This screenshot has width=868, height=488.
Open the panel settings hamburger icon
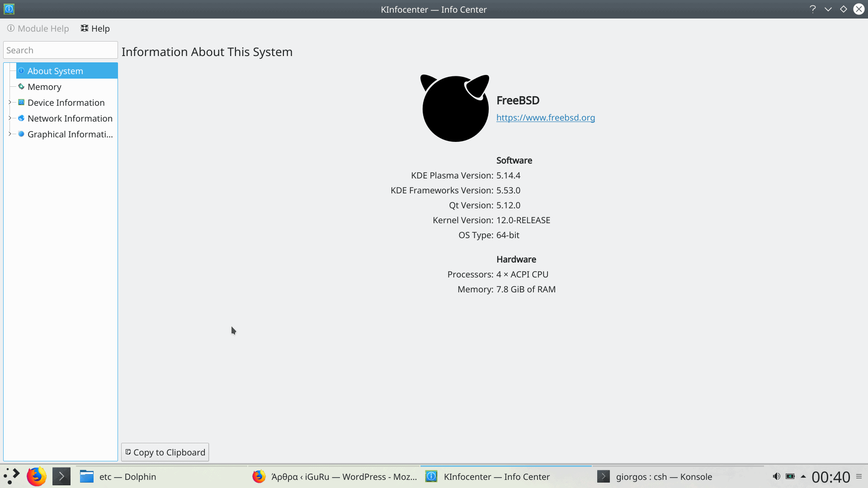pos(859,476)
